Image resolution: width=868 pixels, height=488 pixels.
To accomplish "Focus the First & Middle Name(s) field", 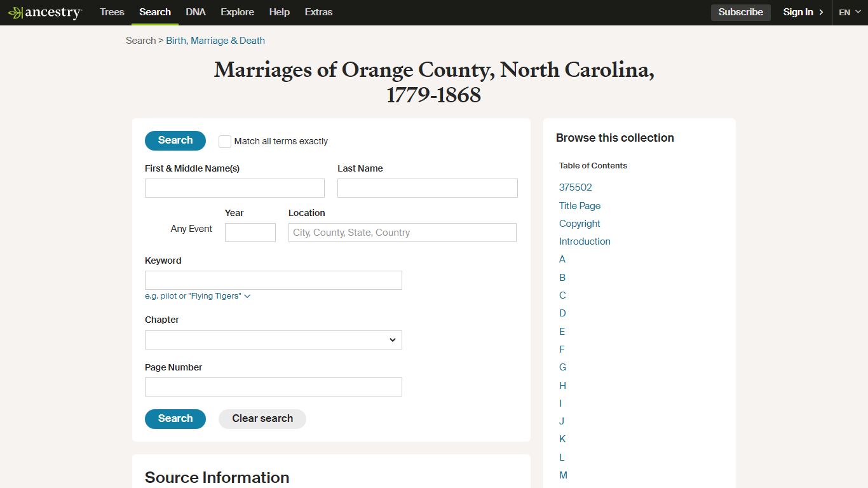I will click(x=234, y=188).
